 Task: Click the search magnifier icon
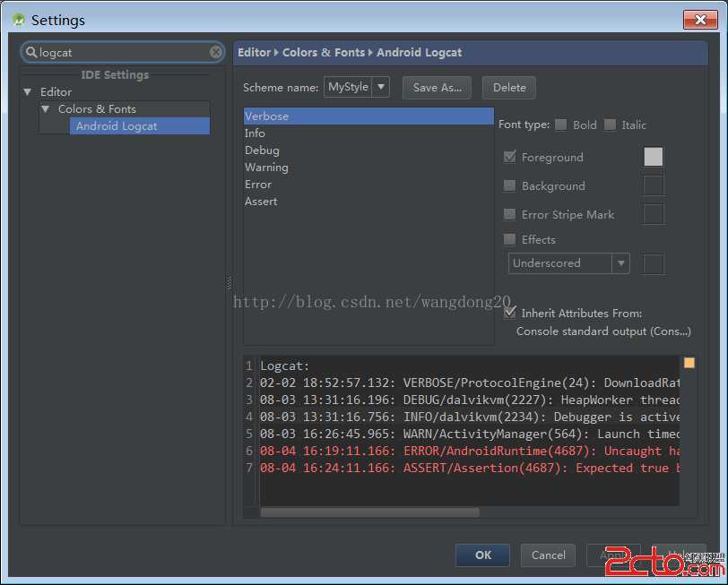[x=31, y=52]
